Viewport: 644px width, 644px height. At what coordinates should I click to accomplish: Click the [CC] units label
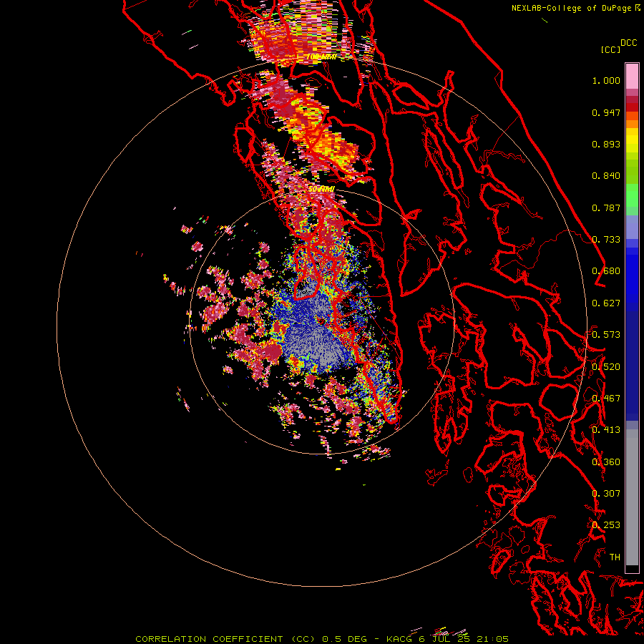(611, 49)
